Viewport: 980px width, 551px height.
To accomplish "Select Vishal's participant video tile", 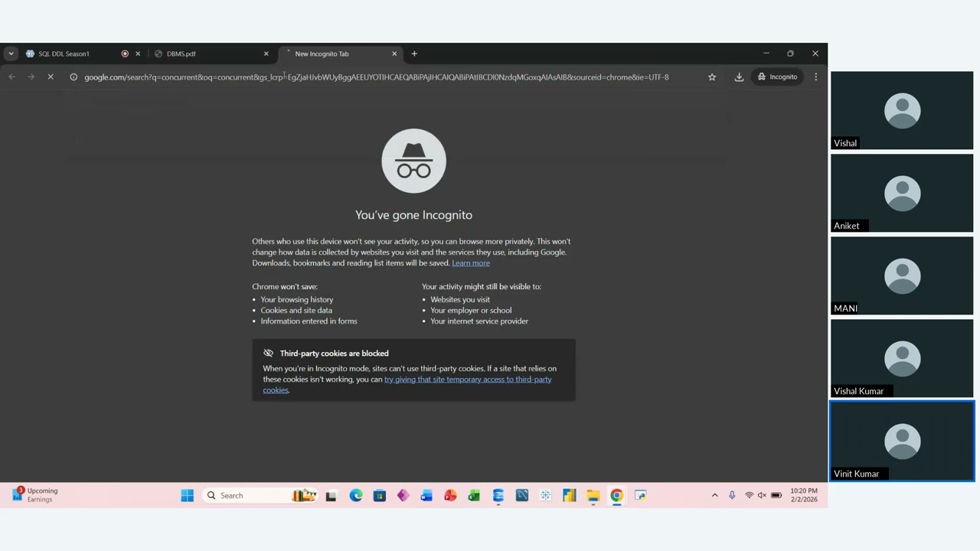I will 902,110.
